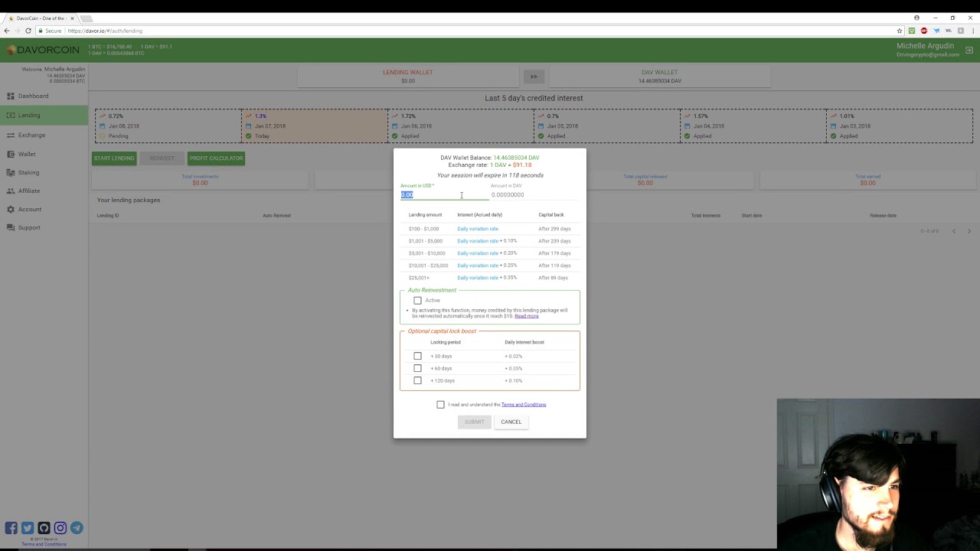980x551 pixels.
Task: Open the Chrome three-dot menu
Action: (x=972, y=31)
